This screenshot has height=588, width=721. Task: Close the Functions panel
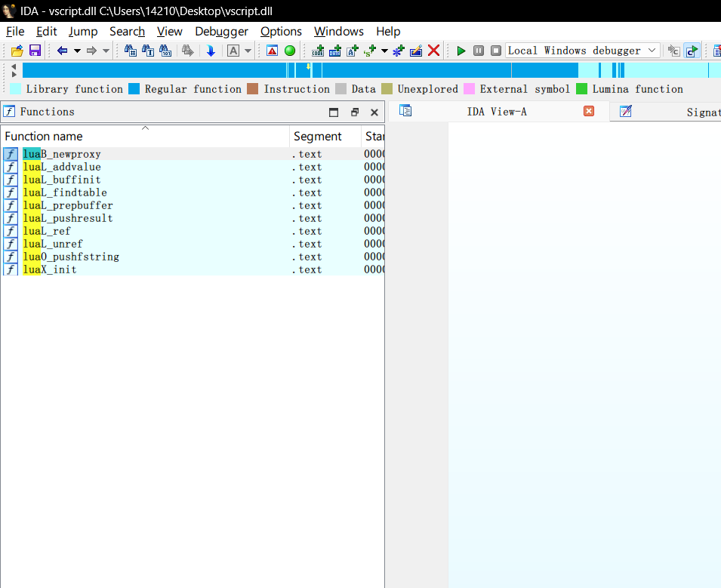tap(374, 112)
